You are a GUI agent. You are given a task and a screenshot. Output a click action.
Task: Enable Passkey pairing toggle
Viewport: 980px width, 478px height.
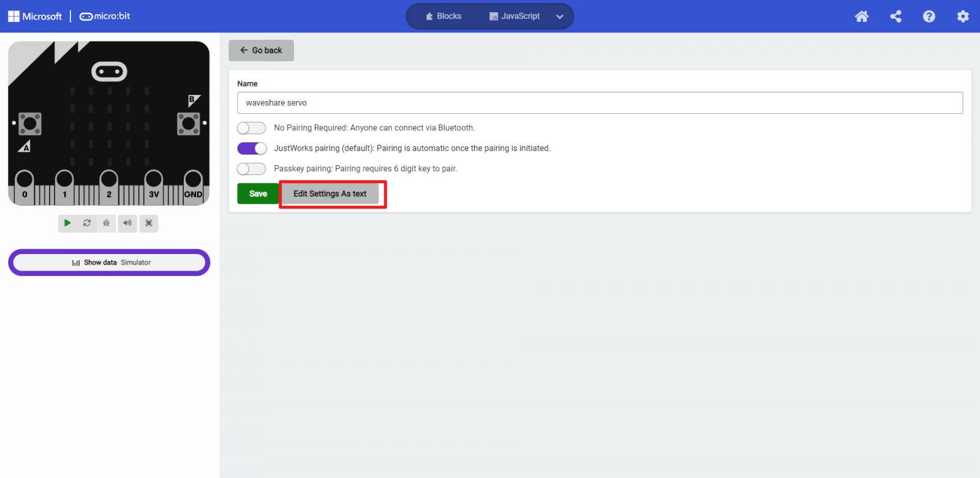tap(251, 169)
